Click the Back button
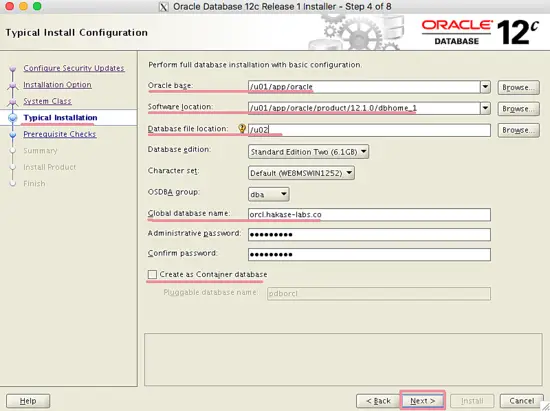 click(x=378, y=400)
